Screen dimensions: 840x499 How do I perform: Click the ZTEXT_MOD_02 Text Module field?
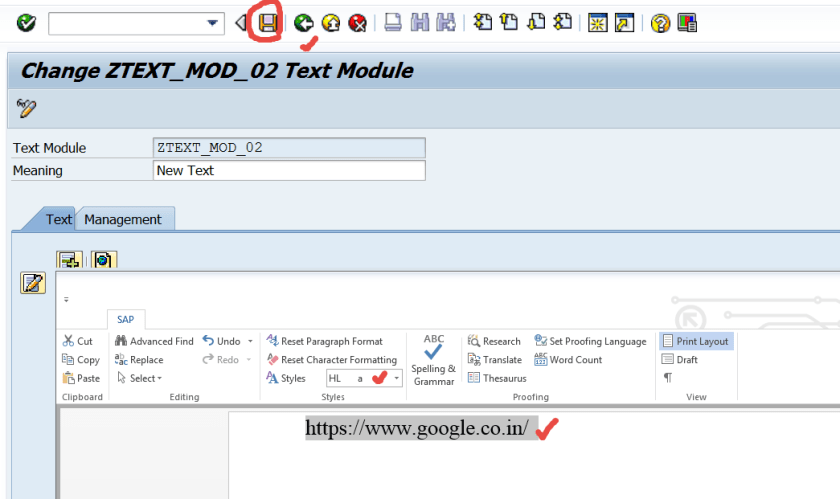[x=289, y=148]
